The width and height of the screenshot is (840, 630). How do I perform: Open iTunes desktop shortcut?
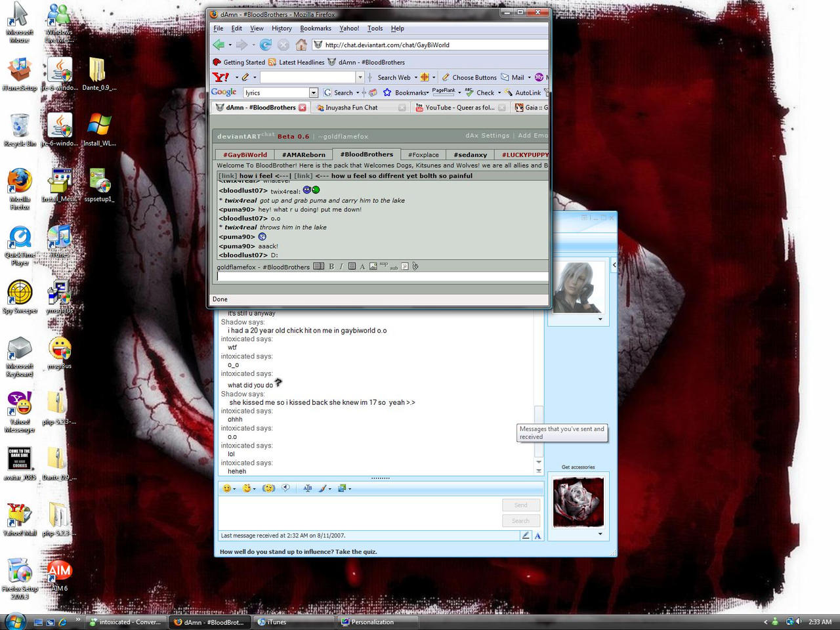[59, 241]
